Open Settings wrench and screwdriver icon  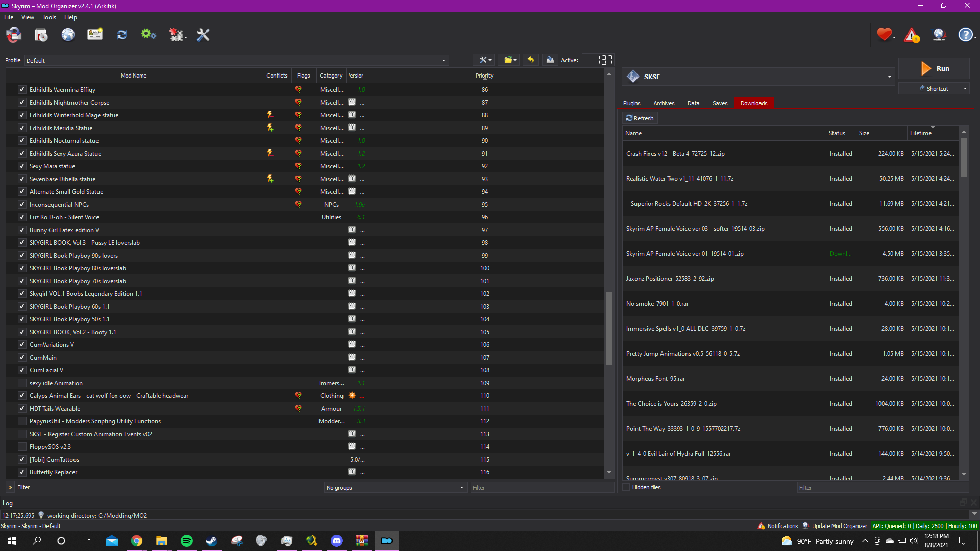(x=203, y=35)
